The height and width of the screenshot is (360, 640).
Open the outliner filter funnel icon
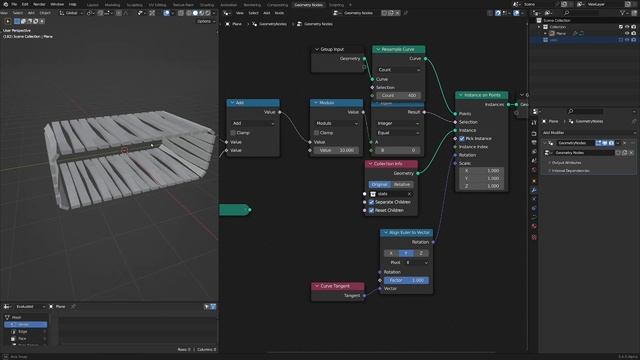[x=623, y=13]
